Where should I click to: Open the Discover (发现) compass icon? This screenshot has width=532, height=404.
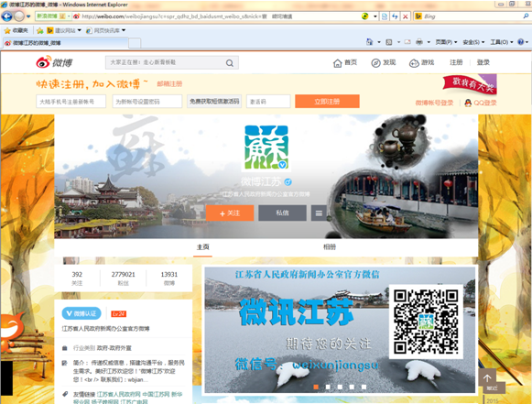(x=375, y=63)
